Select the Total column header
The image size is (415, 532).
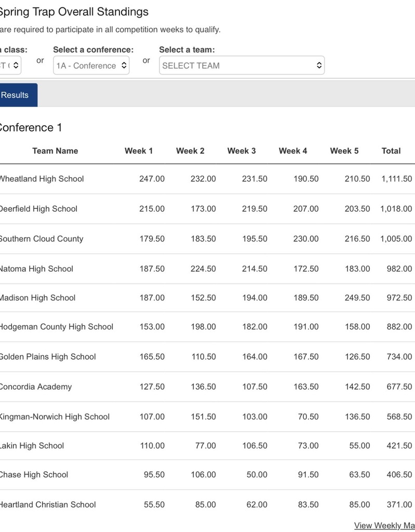(391, 151)
